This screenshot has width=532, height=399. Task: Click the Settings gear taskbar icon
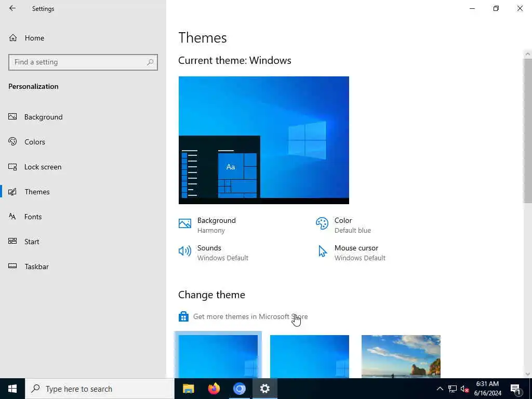[x=264, y=389]
